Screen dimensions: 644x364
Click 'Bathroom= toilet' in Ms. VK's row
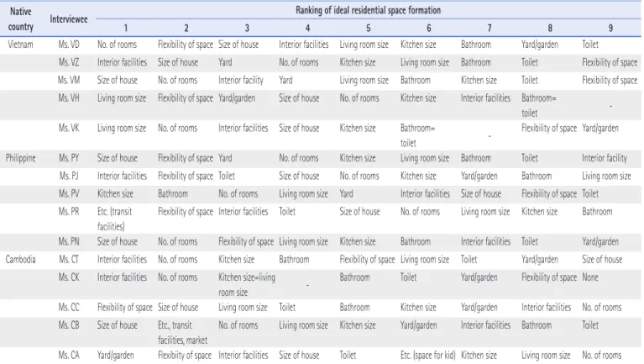417,135
